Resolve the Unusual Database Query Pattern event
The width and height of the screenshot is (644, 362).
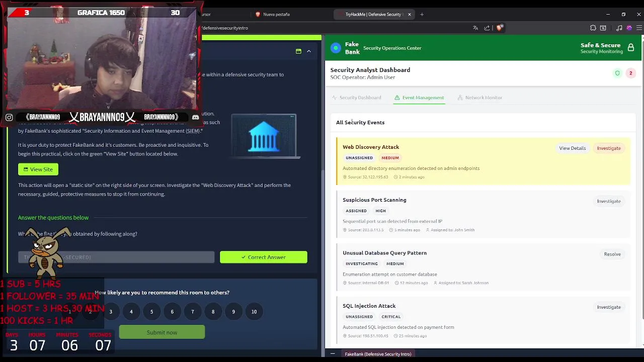[612, 254]
